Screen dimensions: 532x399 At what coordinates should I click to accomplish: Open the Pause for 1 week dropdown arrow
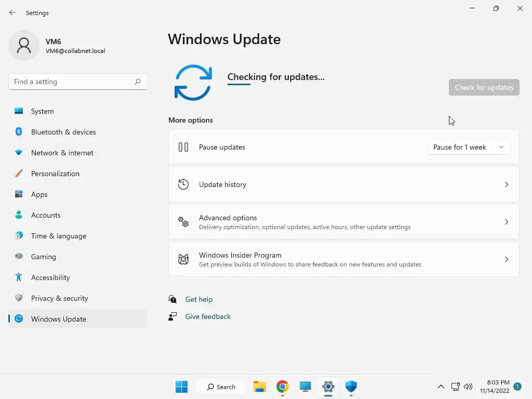(501, 147)
